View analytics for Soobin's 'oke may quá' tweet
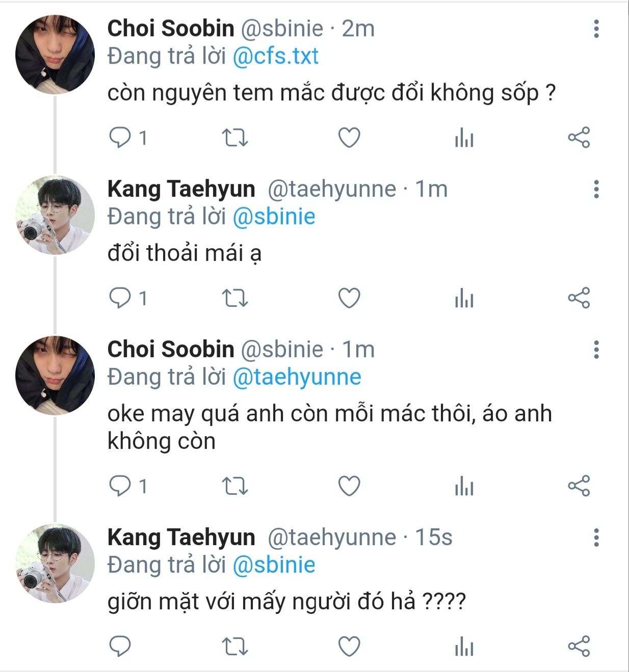The width and height of the screenshot is (629, 672). tap(464, 486)
